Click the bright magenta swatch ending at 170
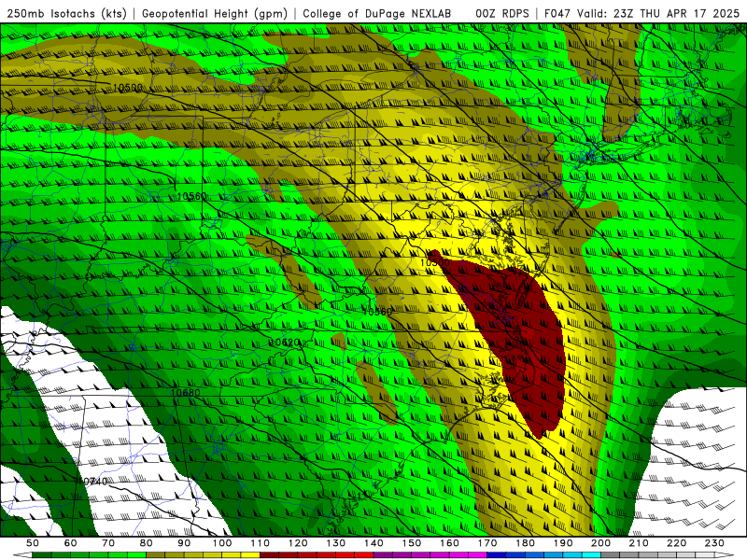Image resolution: width=747 pixels, height=560 pixels. coord(477,555)
